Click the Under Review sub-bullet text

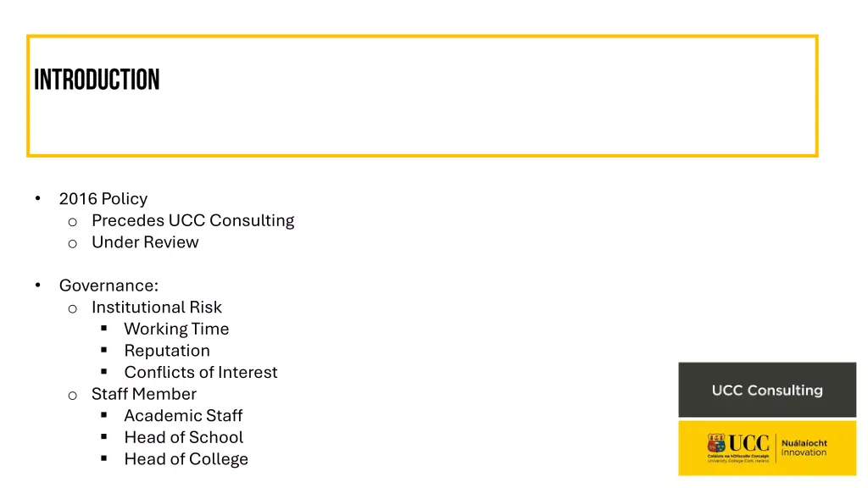145,242
